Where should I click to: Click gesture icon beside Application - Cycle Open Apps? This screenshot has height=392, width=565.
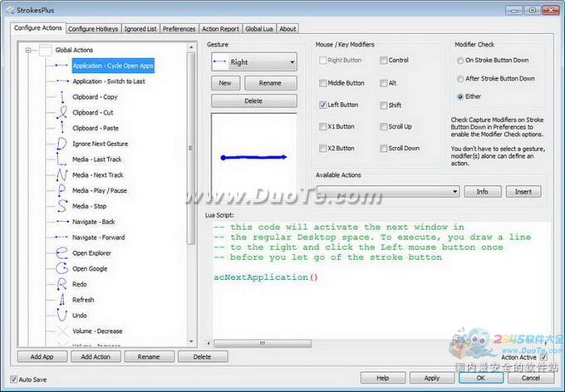61,66
